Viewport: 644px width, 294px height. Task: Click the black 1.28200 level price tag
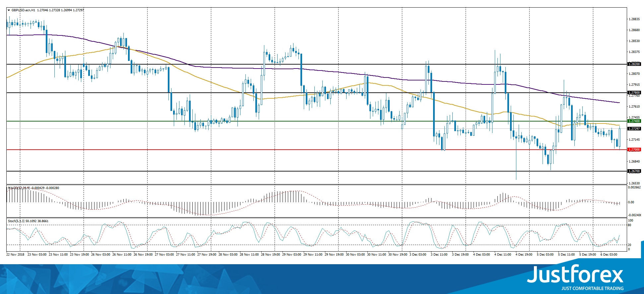[634, 64]
